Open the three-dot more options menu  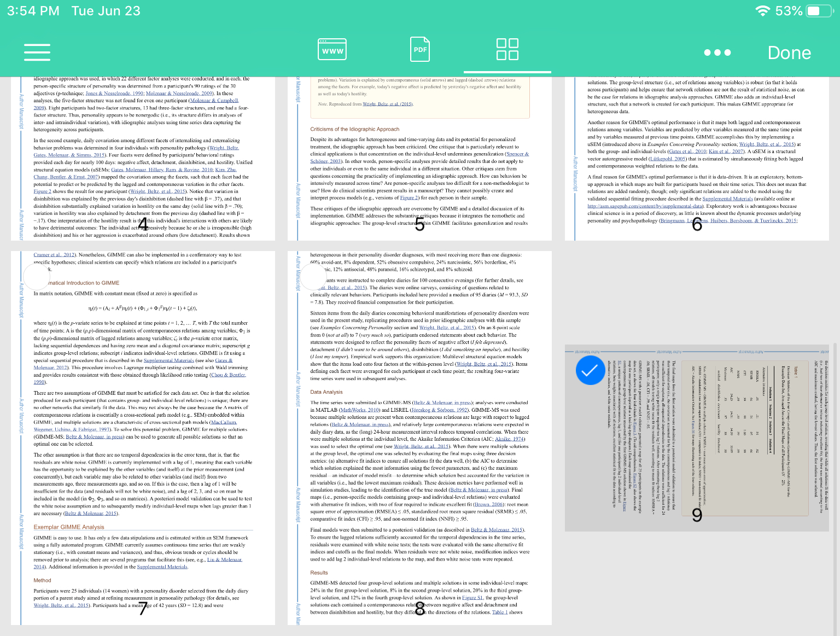pyautogui.click(x=717, y=52)
